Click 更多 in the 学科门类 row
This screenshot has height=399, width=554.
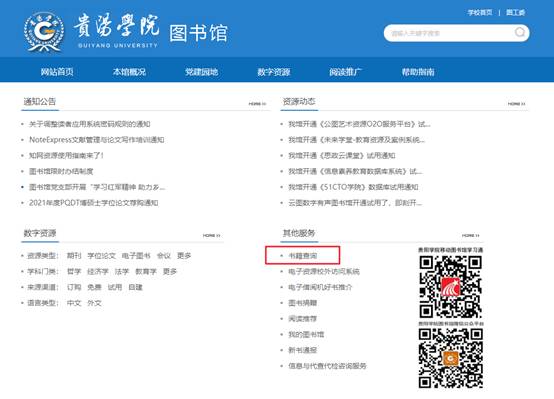170,271
